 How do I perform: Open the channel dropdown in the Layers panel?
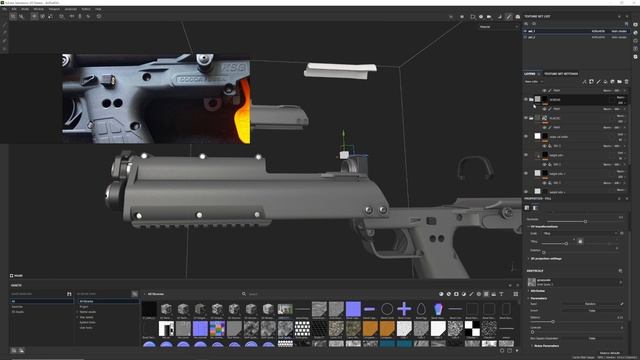[534, 82]
